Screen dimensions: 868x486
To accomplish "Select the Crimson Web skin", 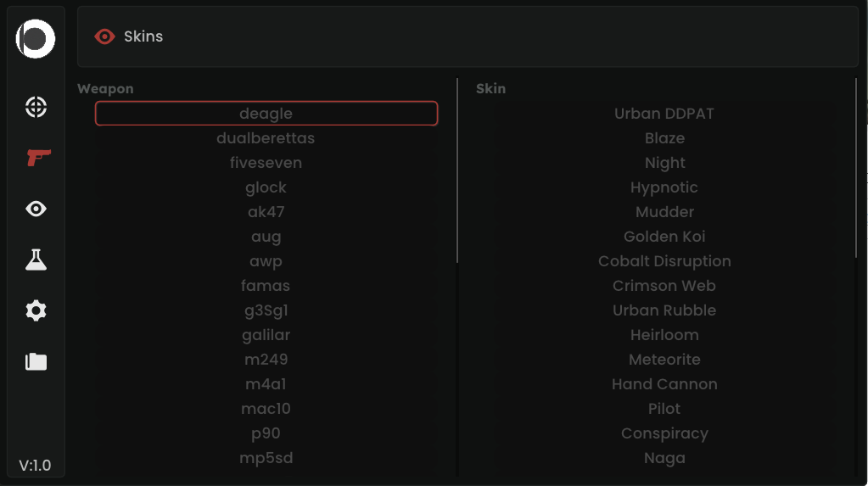I will click(664, 286).
